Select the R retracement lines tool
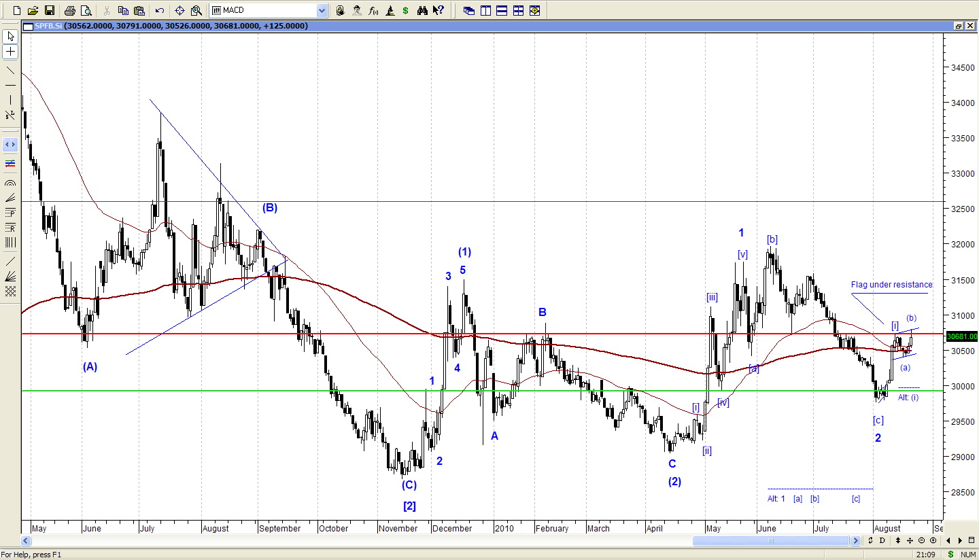Image resolution: width=979 pixels, height=560 pixels. point(10,228)
